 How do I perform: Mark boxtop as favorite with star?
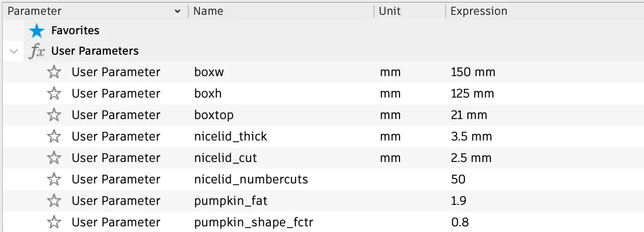tap(54, 115)
